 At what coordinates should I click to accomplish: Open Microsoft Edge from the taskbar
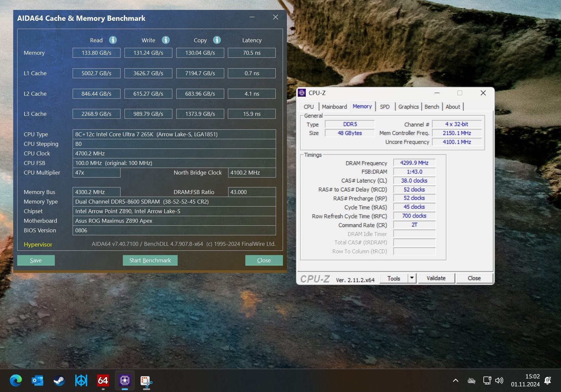16,380
